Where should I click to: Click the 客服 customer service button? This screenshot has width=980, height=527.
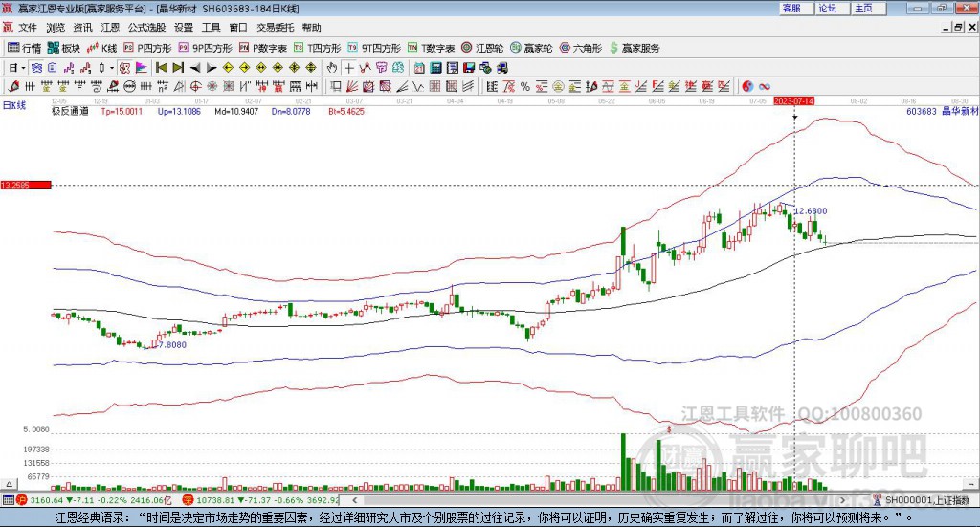[x=795, y=8]
